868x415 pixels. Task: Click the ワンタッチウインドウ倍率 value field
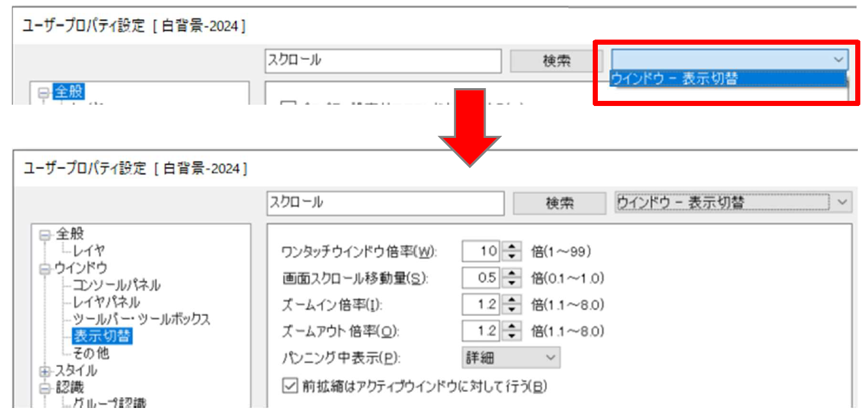(482, 252)
